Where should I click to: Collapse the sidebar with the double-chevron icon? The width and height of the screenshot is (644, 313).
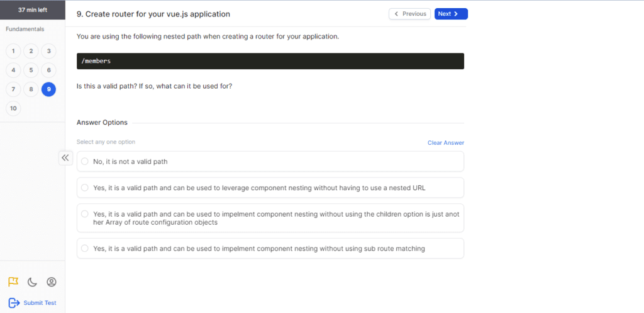[x=65, y=158]
